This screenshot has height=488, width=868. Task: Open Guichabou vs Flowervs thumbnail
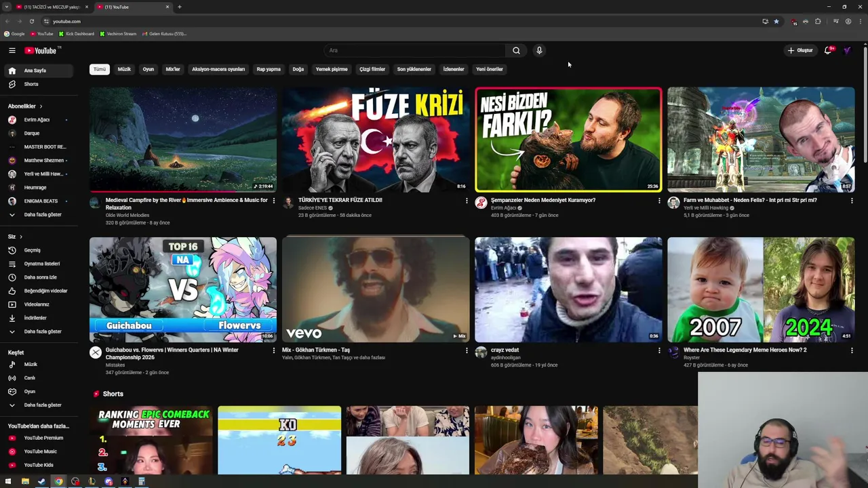pyautogui.click(x=183, y=289)
